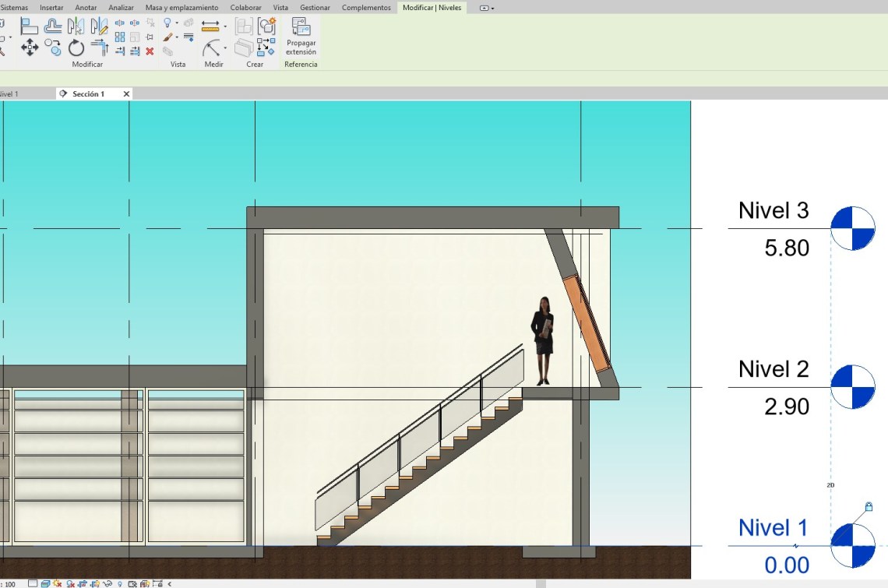This screenshot has width=888, height=588.
Task: Click the Nivel 3 level name label
Action: tap(773, 210)
